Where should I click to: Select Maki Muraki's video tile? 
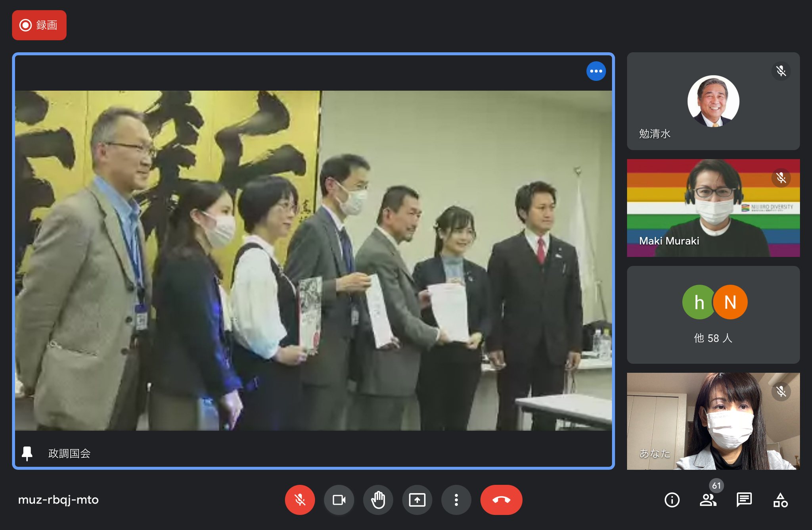[x=713, y=208]
